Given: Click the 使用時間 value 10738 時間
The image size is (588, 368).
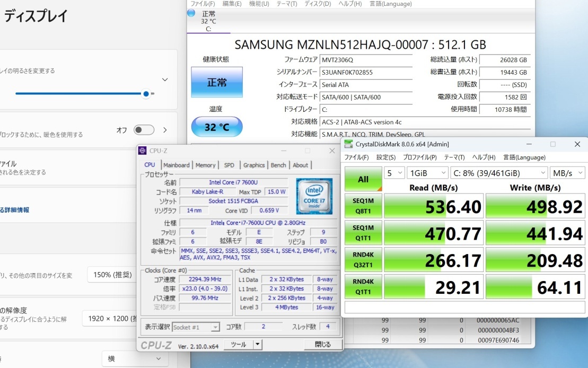Looking at the screenshot, I should (x=505, y=110).
